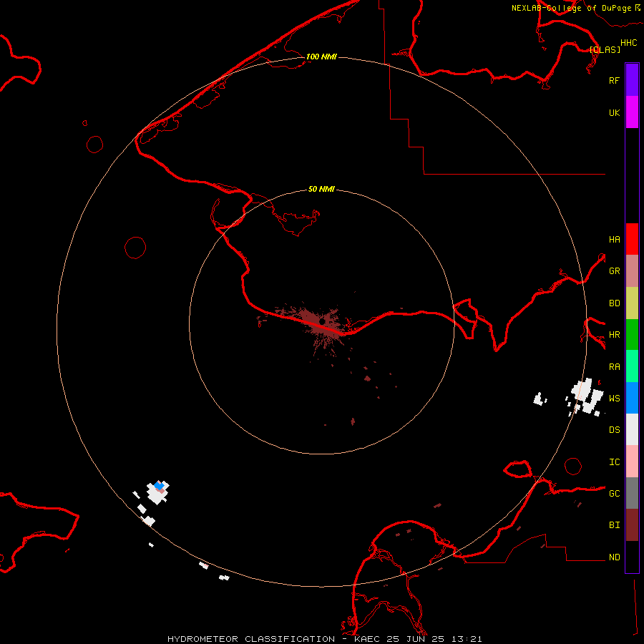Click the '13:21' timestamp
Viewport: 644px width, 644px height.
467,639
